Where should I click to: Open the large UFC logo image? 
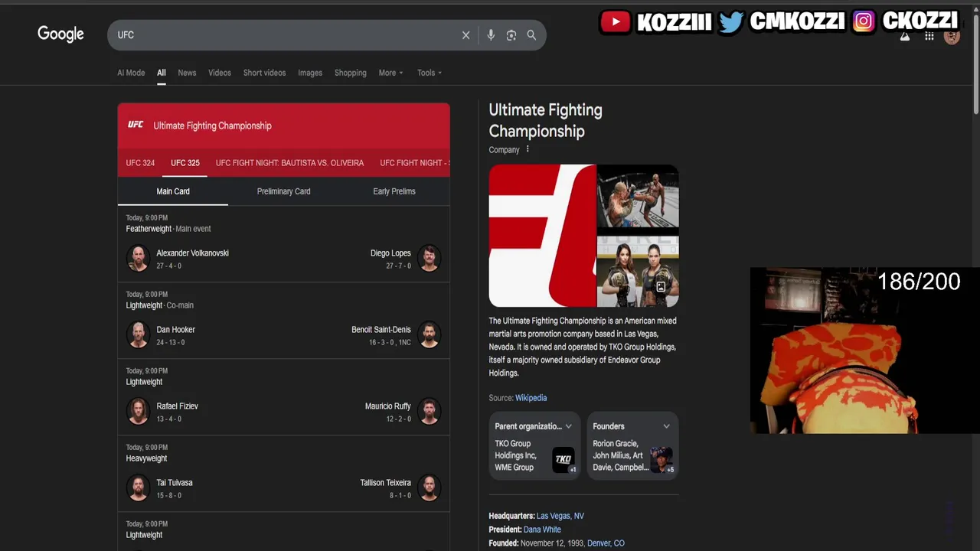(x=542, y=236)
